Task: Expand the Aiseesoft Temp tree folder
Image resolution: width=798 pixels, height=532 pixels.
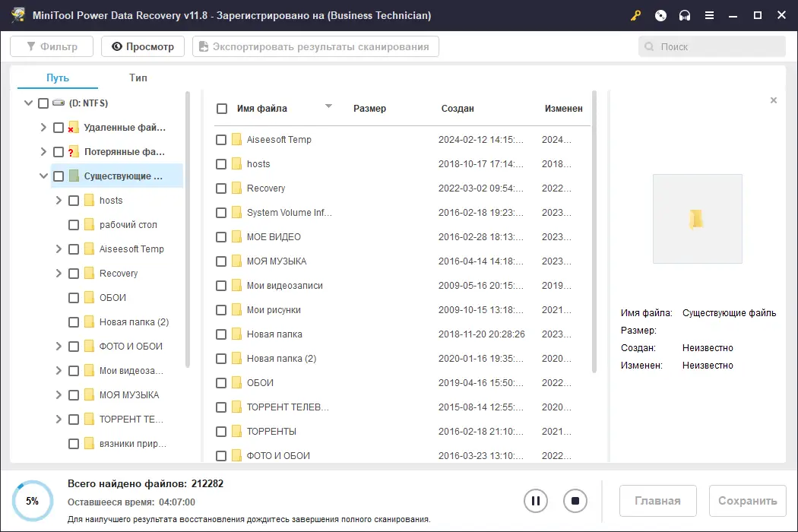Action: click(x=59, y=249)
